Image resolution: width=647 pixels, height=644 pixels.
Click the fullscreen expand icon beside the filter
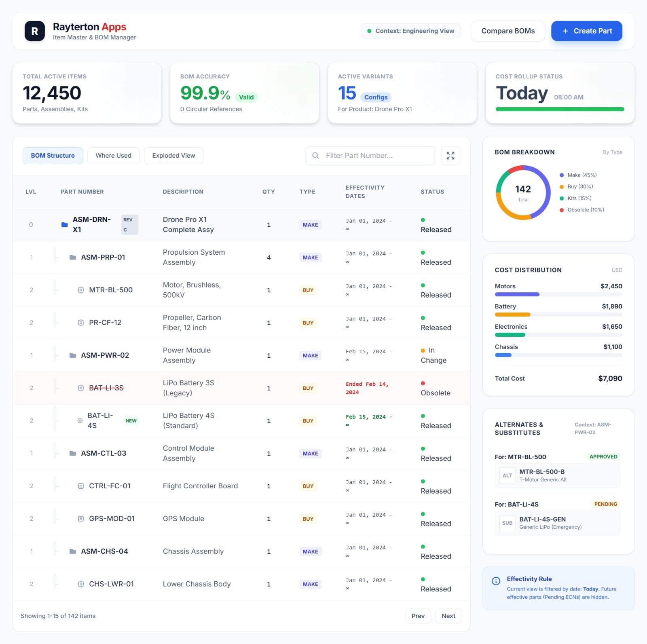(x=450, y=156)
